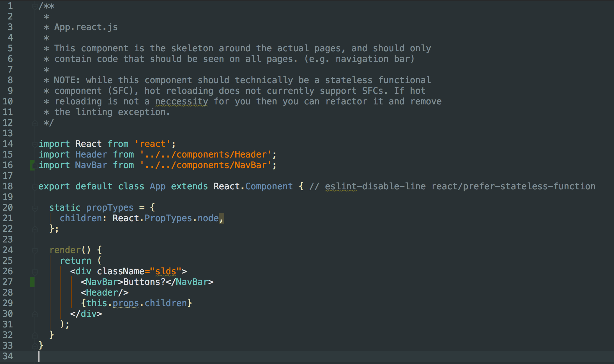Click the 'slds' className string value
Image resolution: width=614 pixels, height=364 pixels.
click(x=165, y=271)
